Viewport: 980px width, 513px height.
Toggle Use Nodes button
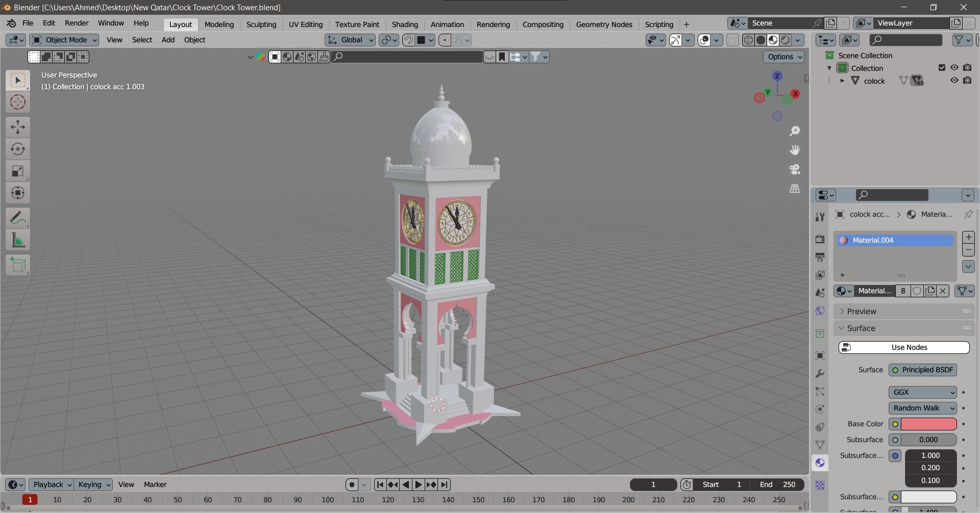click(x=904, y=347)
